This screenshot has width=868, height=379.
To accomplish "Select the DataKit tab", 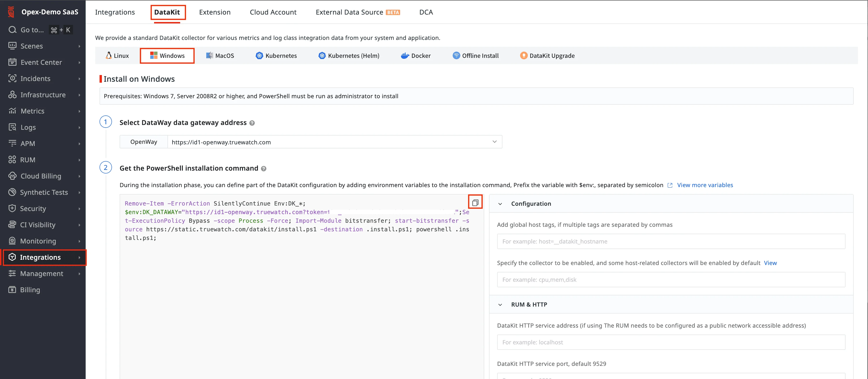I will tap(167, 12).
